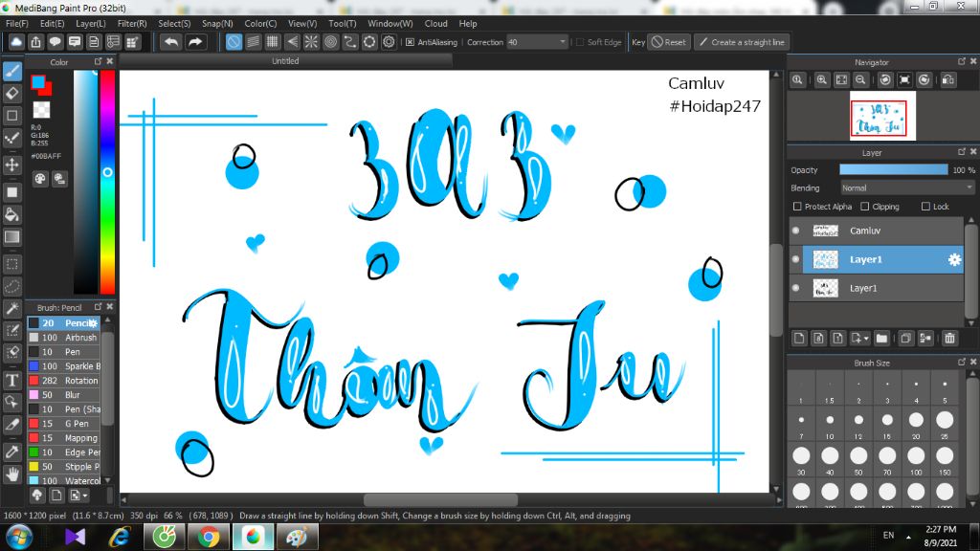
Task: Pick the Eyedropper tool
Action: 11,452
